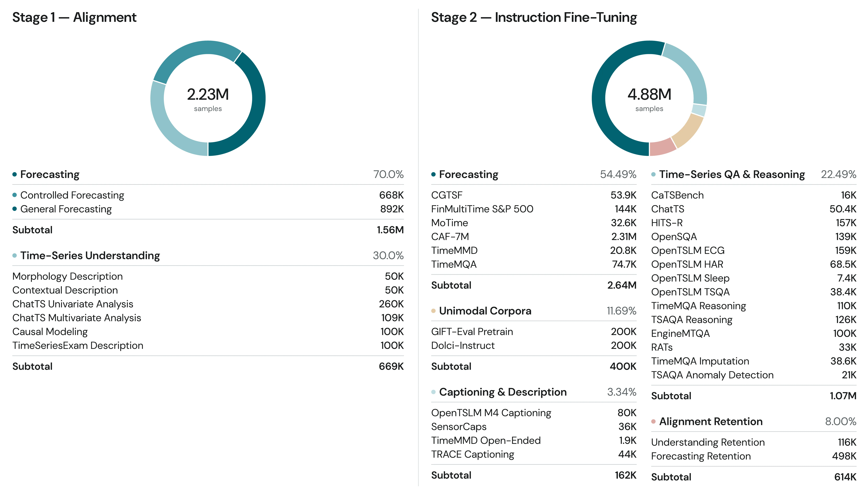Click the '11.69%' Unimodal Corpora percentage
Screen dimensions: 868x495
tap(622, 311)
